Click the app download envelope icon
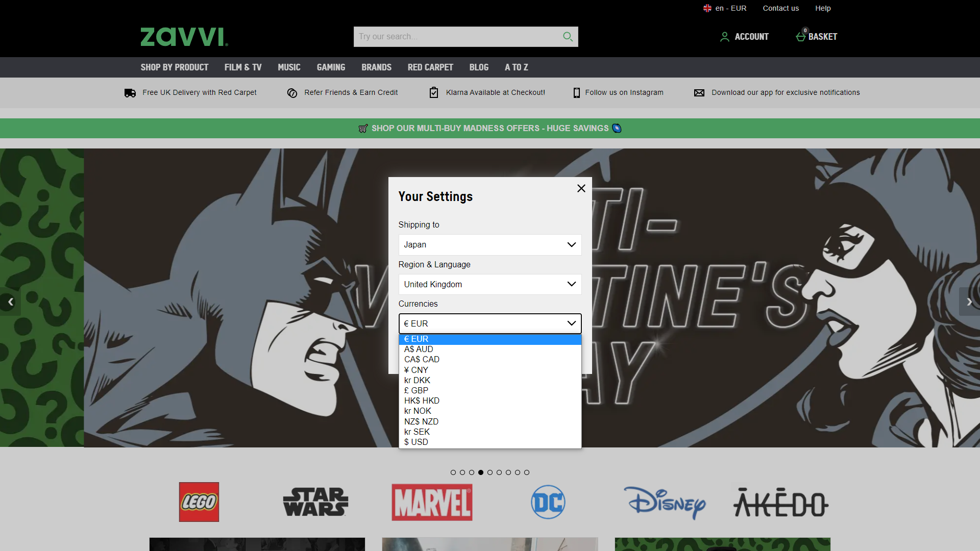 pos(699,93)
